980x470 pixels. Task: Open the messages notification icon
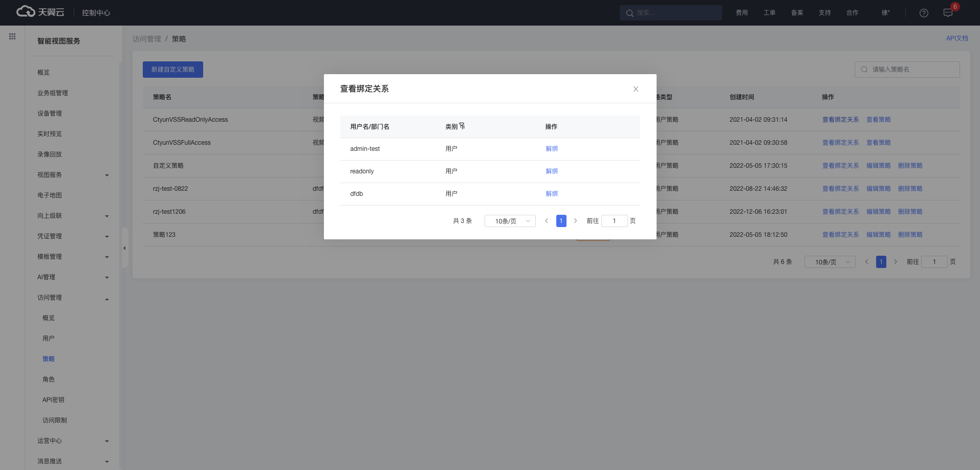[948, 13]
